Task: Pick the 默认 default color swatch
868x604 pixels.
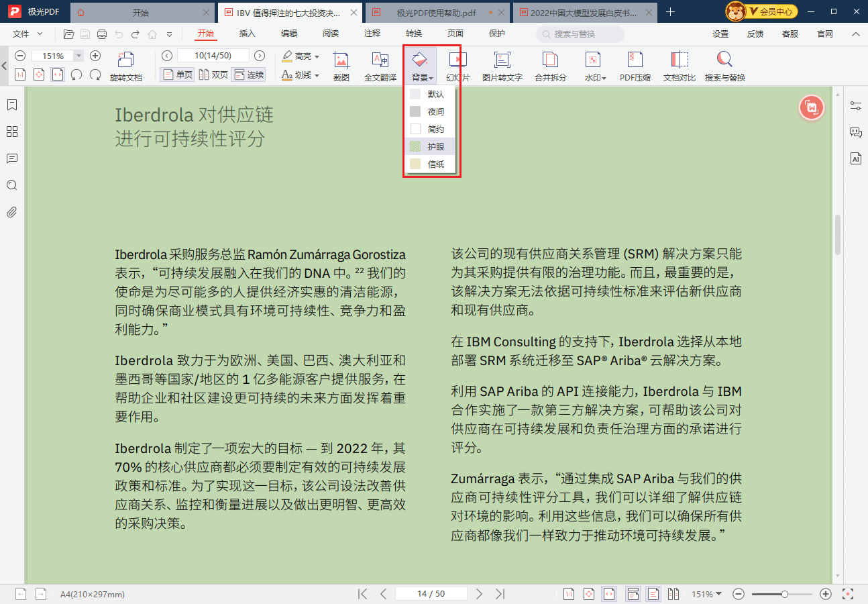Action: click(x=415, y=94)
